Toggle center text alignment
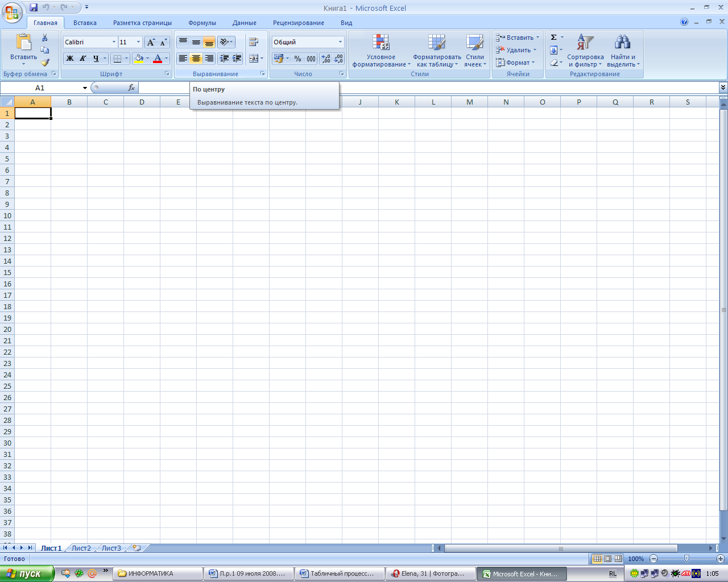This screenshot has height=582, width=728. (x=196, y=58)
